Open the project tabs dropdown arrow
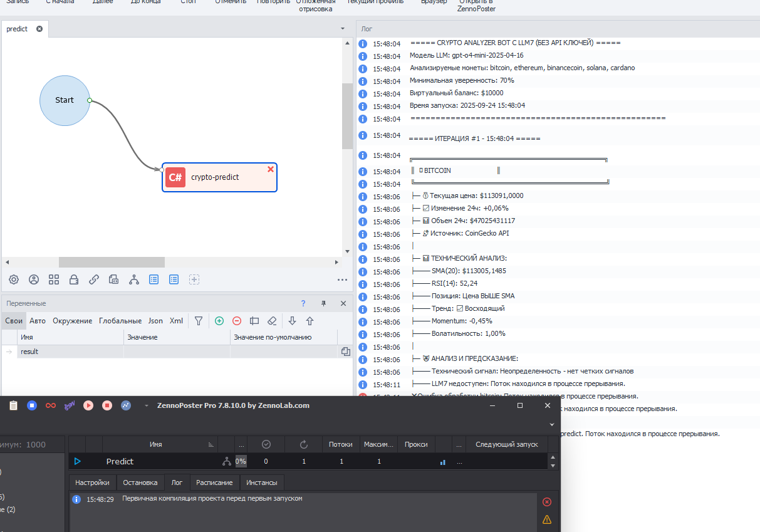The width and height of the screenshot is (760, 532). click(343, 29)
